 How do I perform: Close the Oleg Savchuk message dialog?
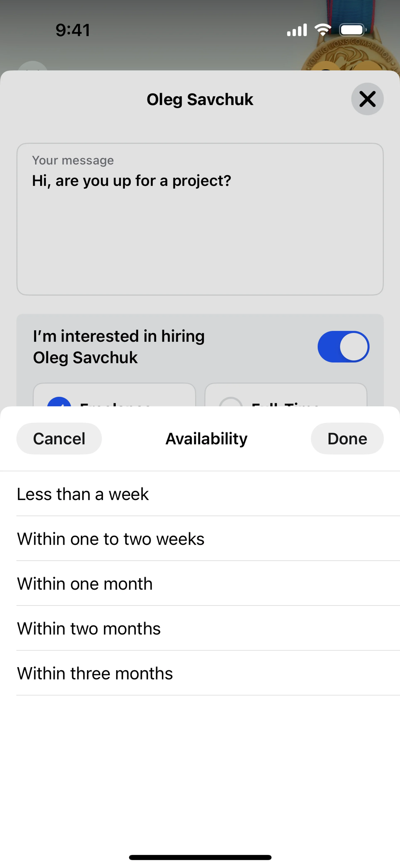[367, 99]
